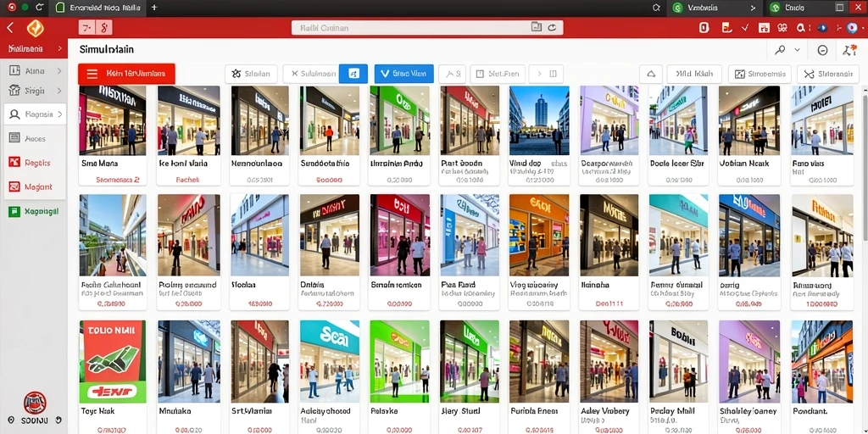Open the red TOLIO NIHIL card thumbnail
Screen dimensions: 868x434
coord(113,361)
